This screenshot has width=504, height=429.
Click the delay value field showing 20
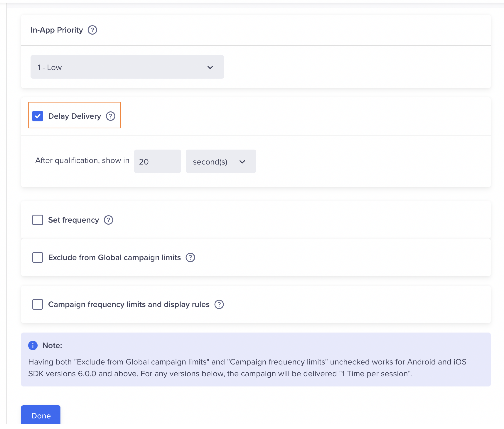157,162
